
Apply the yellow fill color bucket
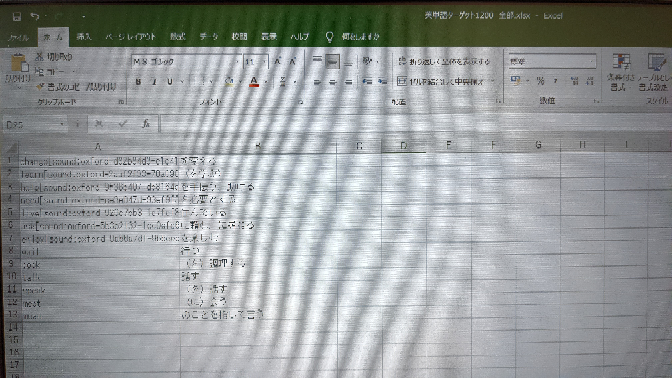coord(230,81)
